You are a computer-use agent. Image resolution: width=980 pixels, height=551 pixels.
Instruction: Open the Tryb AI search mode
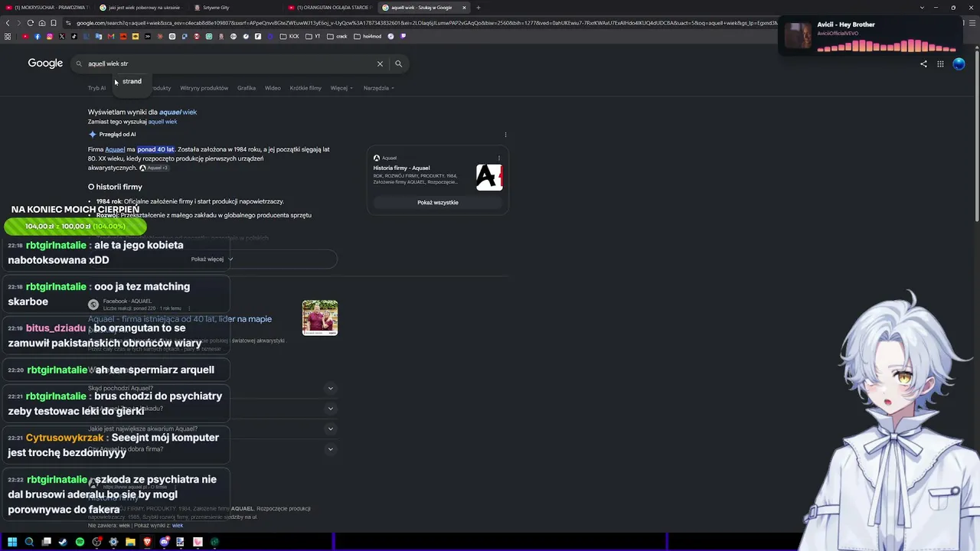point(96,88)
